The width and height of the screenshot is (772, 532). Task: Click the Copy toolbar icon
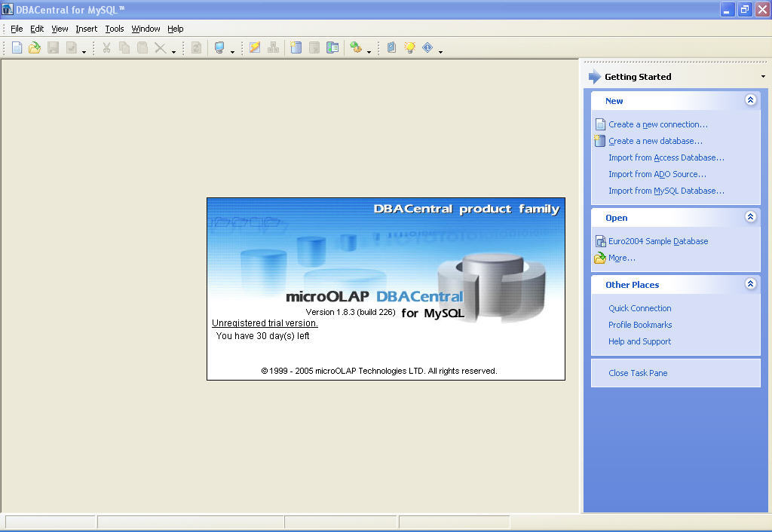(x=124, y=47)
